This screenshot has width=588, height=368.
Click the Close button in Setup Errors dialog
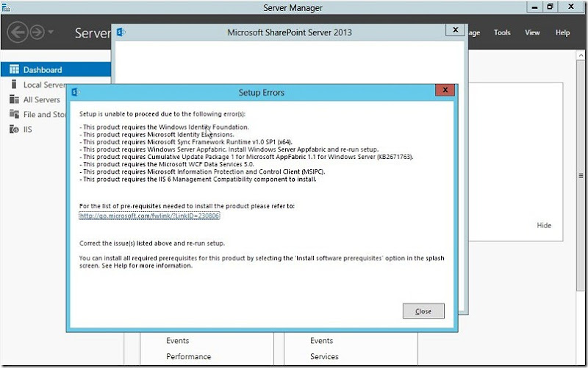point(423,311)
